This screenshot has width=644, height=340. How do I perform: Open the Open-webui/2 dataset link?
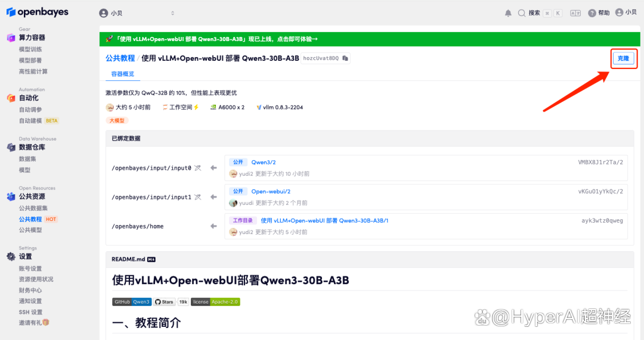point(271,192)
